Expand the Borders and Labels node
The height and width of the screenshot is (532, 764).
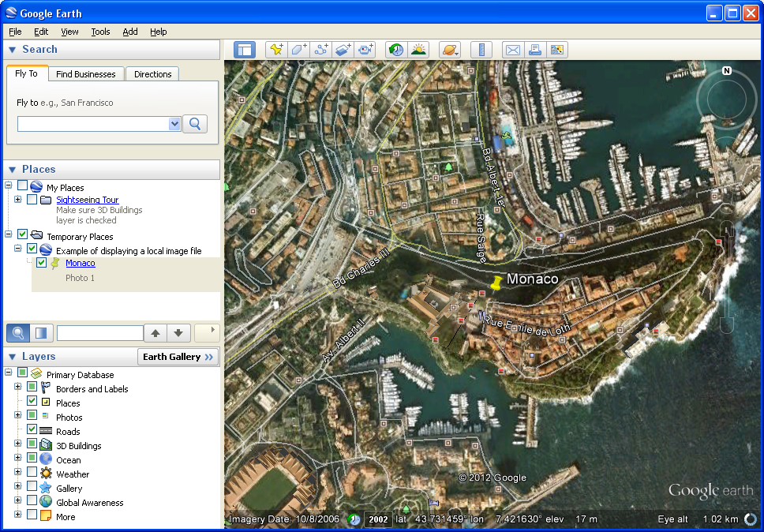pos(18,387)
